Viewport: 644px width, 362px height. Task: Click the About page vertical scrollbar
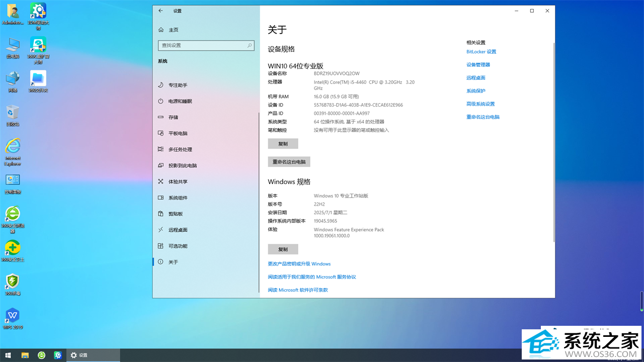[x=553, y=142]
